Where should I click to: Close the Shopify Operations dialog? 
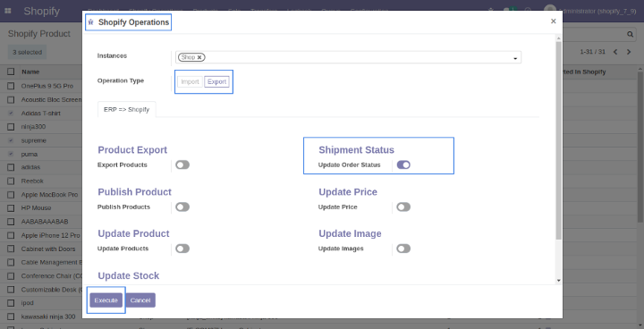coord(554,21)
